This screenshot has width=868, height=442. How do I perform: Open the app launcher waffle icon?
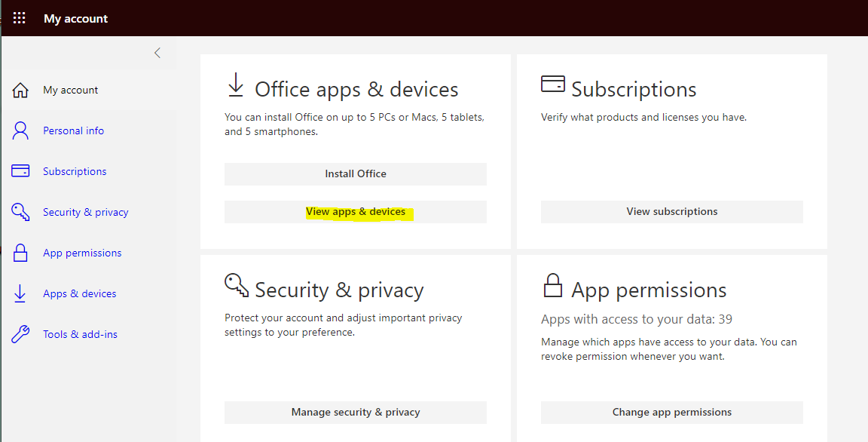click(20, 18)
